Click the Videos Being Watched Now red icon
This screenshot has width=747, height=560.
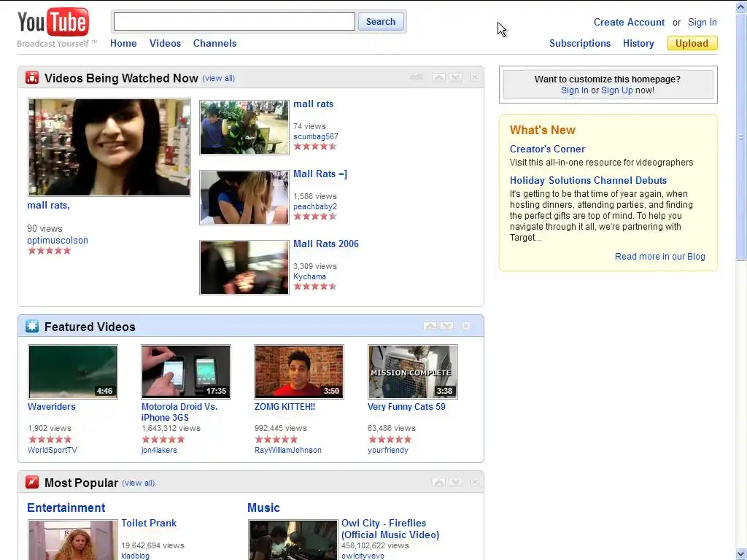click(x=32, y=77)
